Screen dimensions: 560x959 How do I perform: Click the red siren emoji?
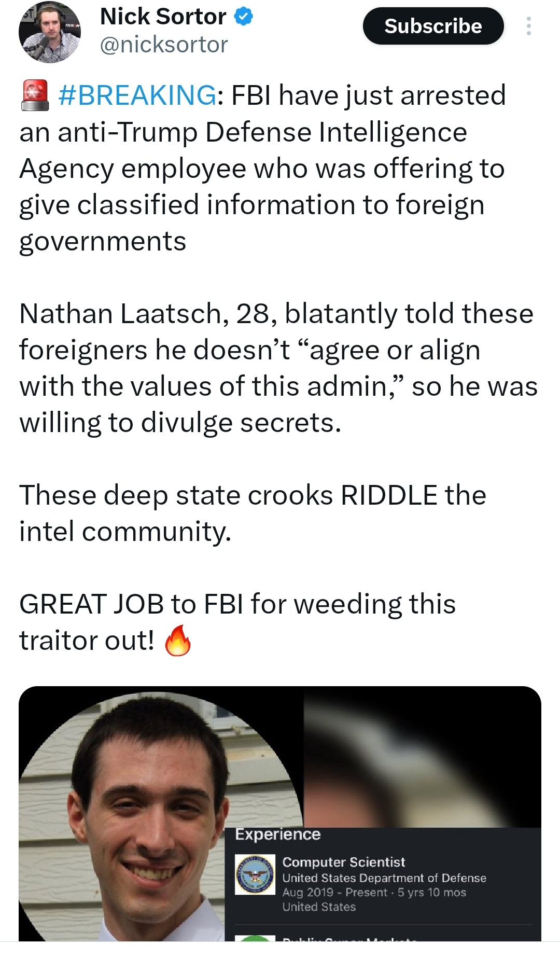pyautogui.click(x=35, y=95)
